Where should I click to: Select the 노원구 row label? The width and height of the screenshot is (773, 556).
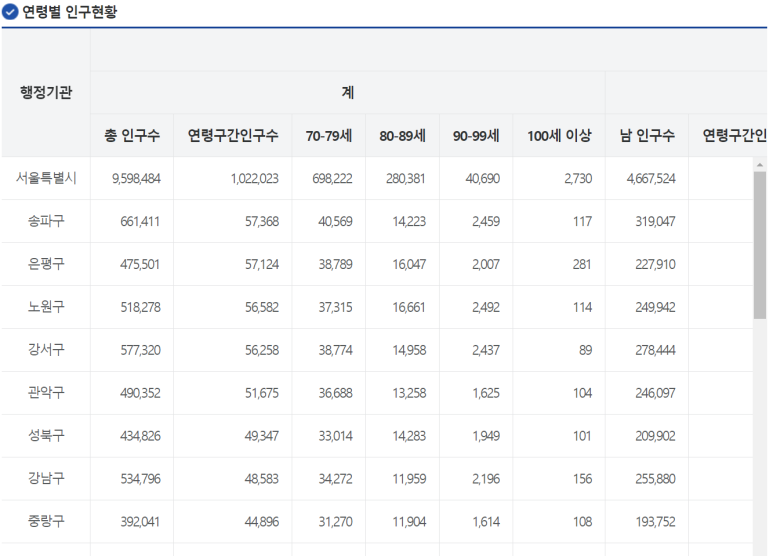(x=46, y=307)
